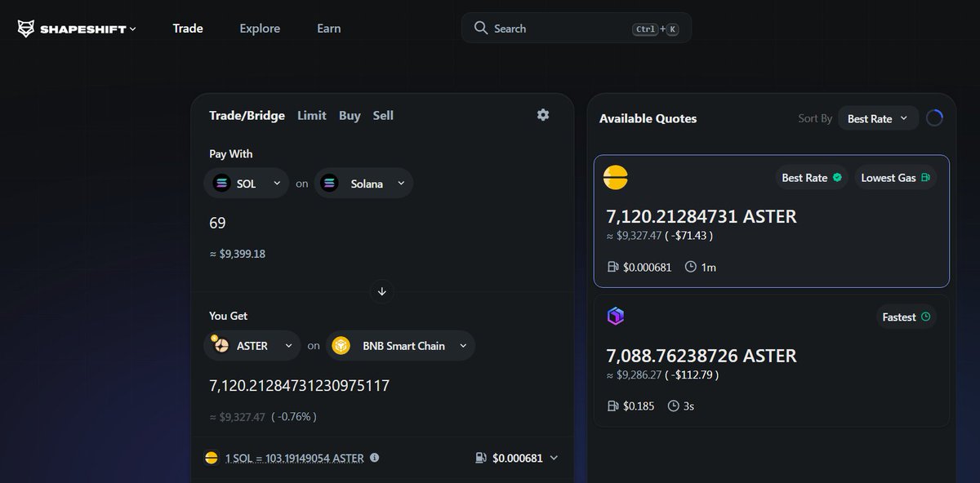Click the gas icon next to $0.000681 quote
The image size is (980, 483).
pyautogui.click(x=614, y=267)
